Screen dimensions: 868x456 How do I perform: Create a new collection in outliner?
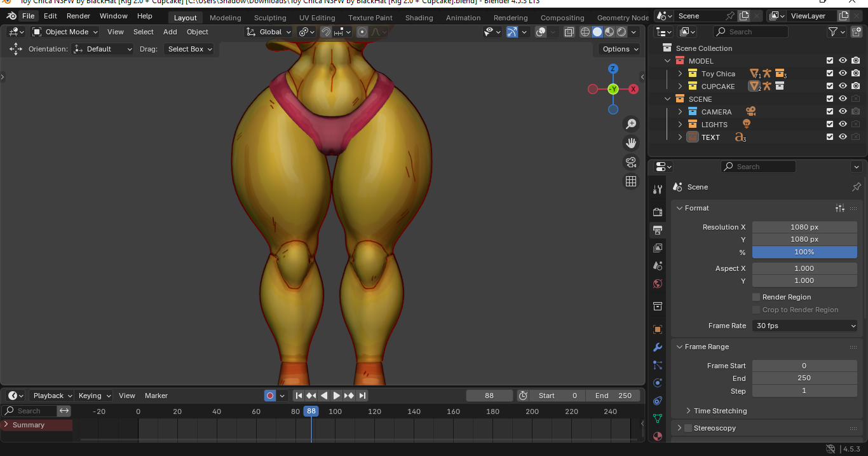coord(856,32)
